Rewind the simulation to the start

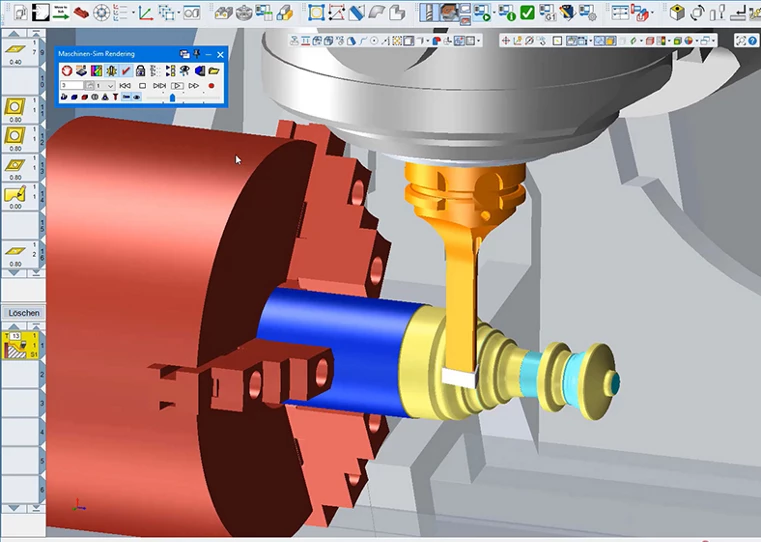(125, 86)
